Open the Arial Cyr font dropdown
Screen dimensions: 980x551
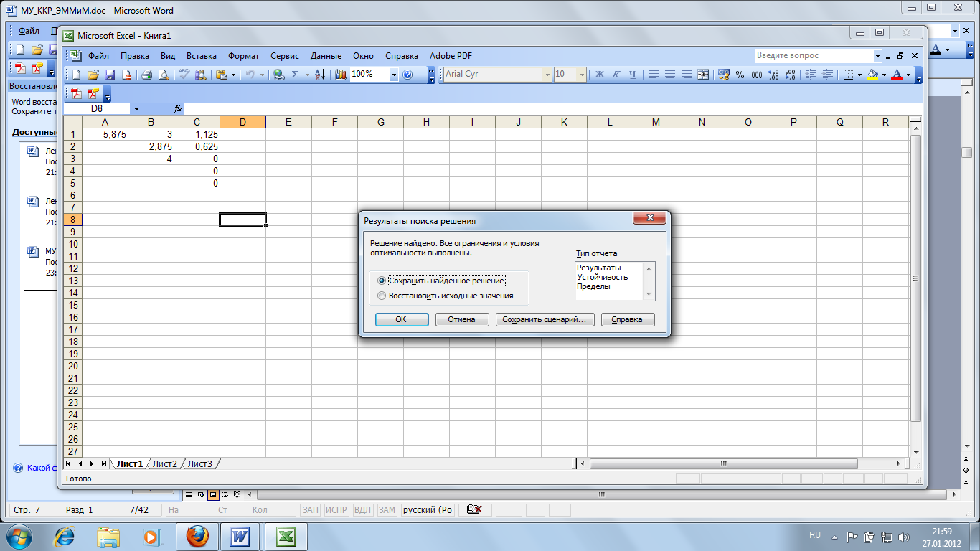547,75
